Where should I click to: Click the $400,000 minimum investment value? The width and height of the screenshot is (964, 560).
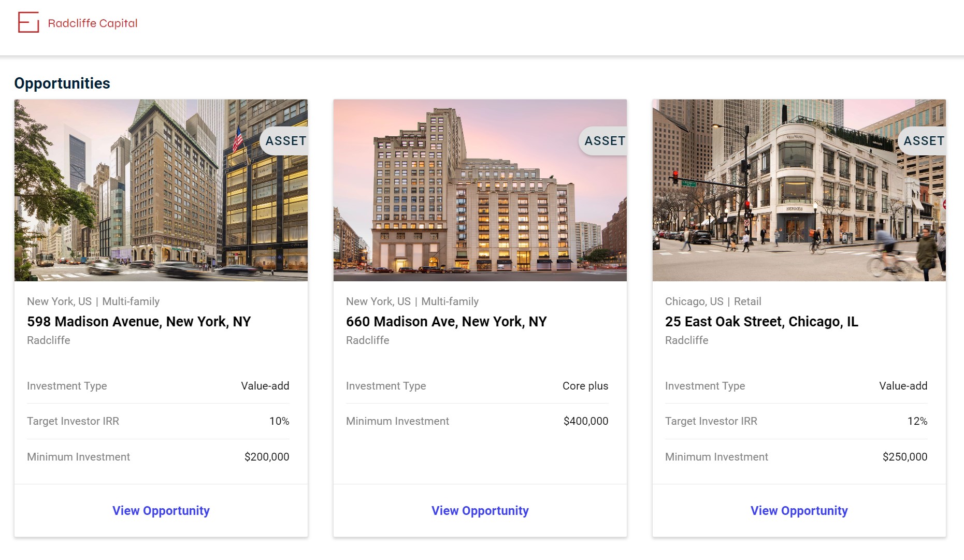[x=586, y=421]
